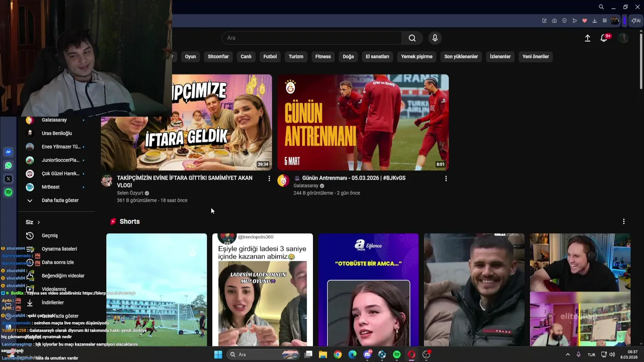
Task: Open Spotify in the Opera sidebar
Action: click(8, 193)
